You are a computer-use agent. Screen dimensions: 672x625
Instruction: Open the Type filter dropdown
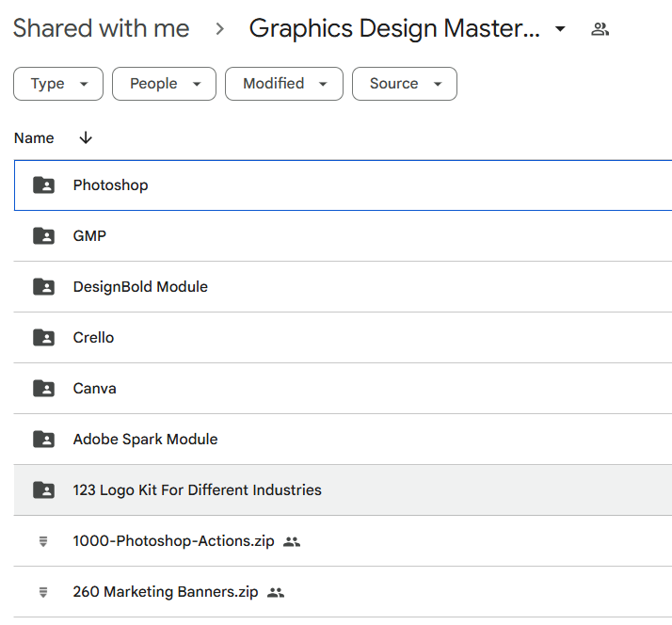pos(58,84)
